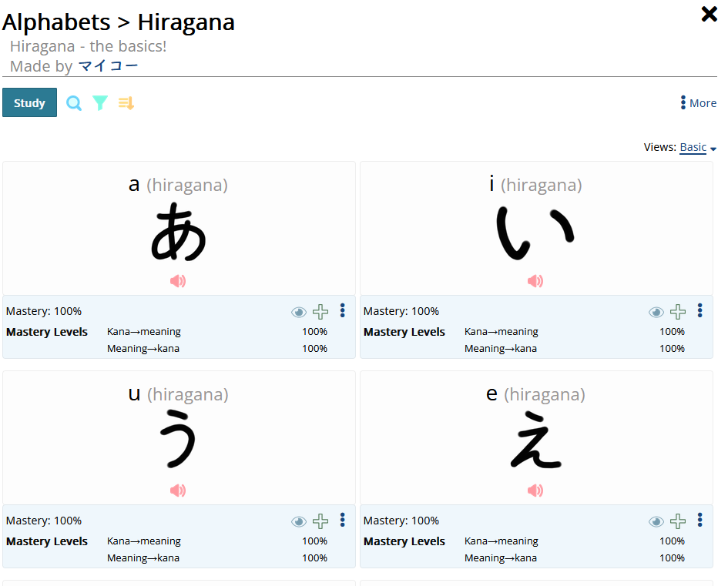Play audio for the 'e' hiragana card

click(535, 491)
